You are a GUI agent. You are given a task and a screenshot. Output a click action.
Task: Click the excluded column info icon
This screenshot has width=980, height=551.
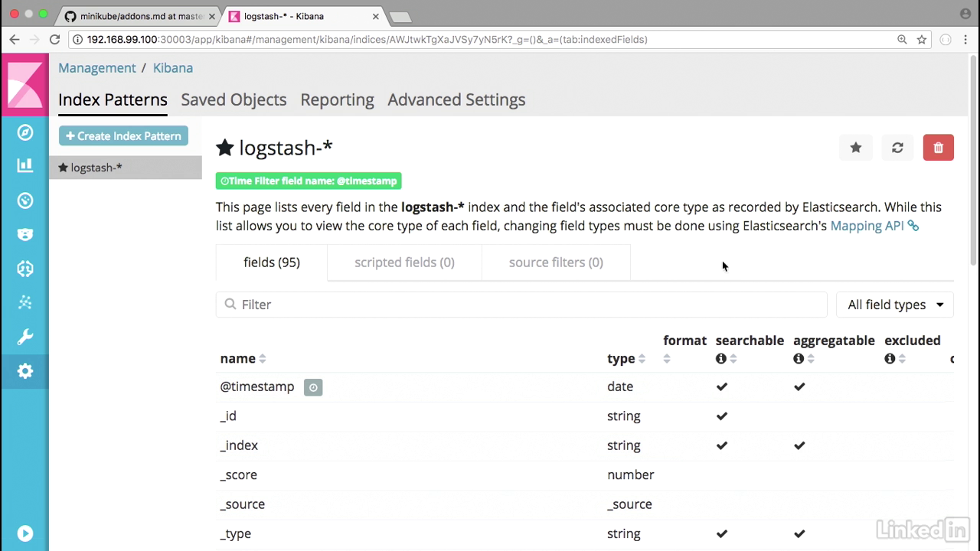pyautogui.click(x=890, y=358)
